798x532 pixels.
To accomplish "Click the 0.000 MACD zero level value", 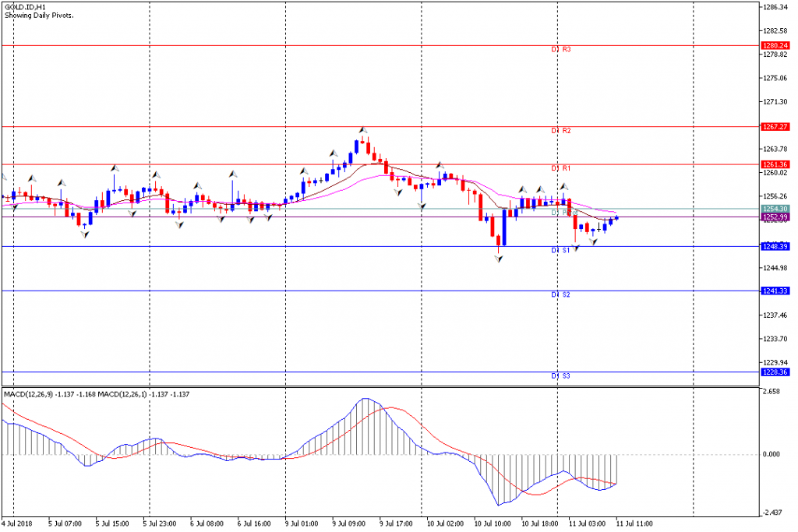I will tap(771, 454).
